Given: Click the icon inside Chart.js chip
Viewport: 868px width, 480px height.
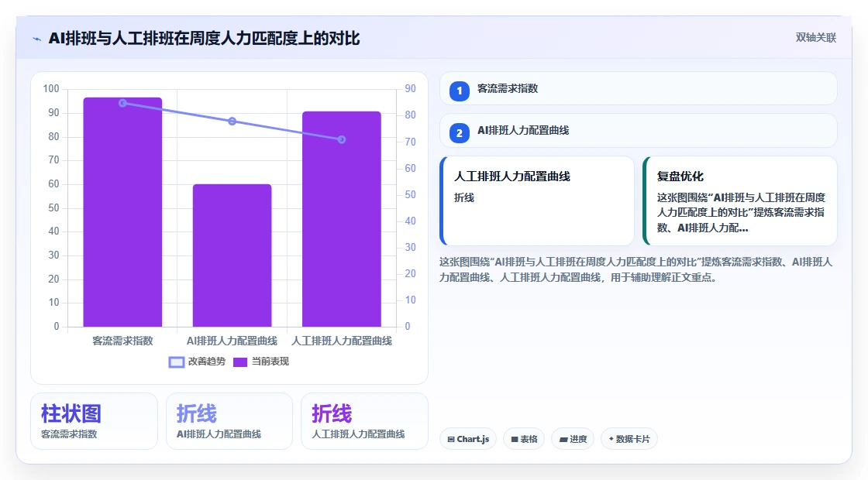Looking at the screenshot, I should 451,440.
